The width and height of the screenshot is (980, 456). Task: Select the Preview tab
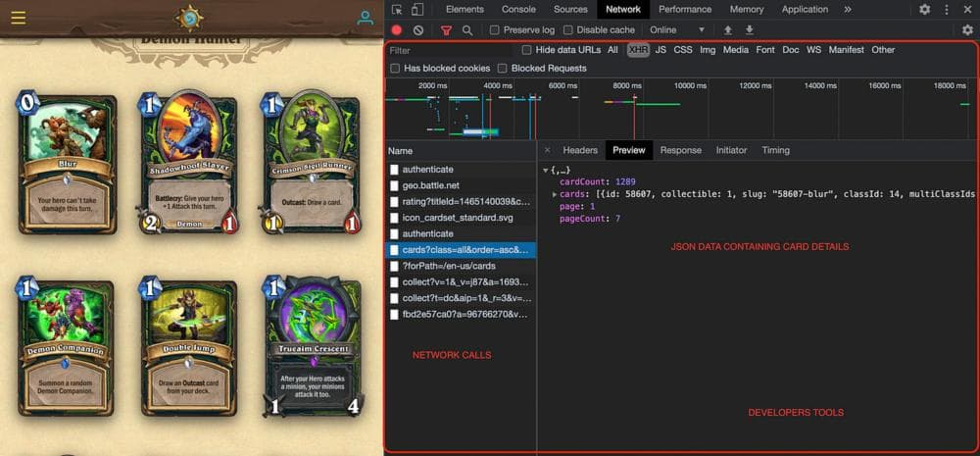629,150
